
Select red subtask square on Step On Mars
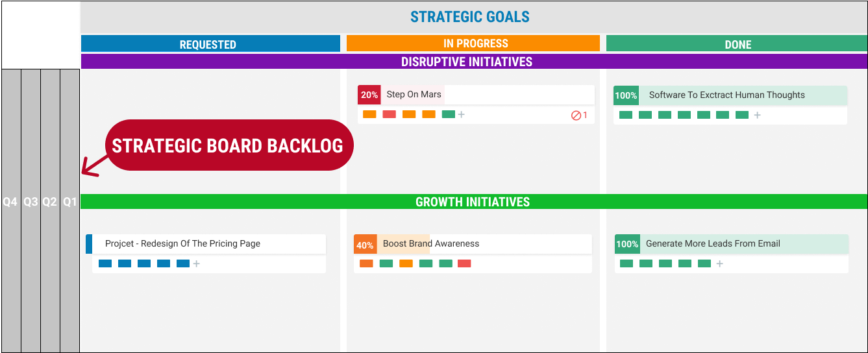point(389,114)
